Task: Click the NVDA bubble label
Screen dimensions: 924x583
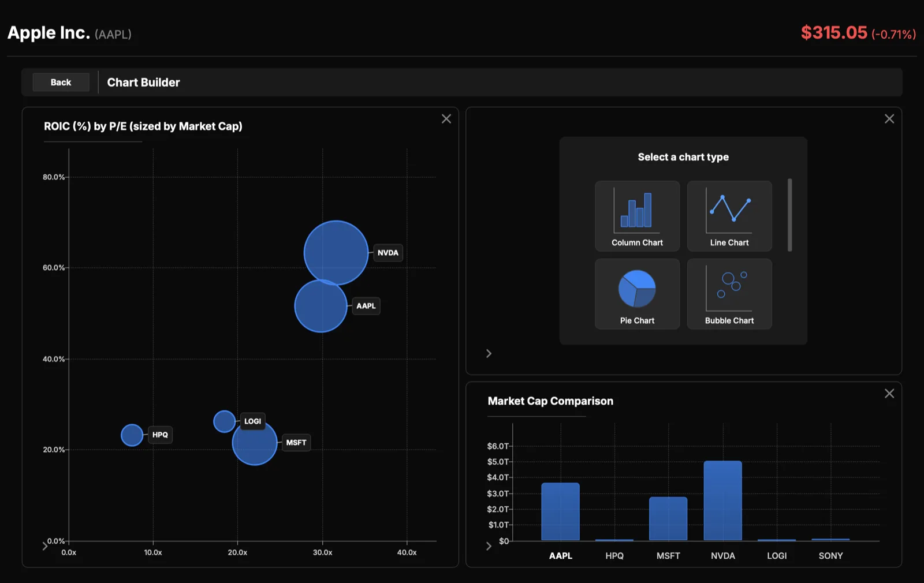Action: 388,253
